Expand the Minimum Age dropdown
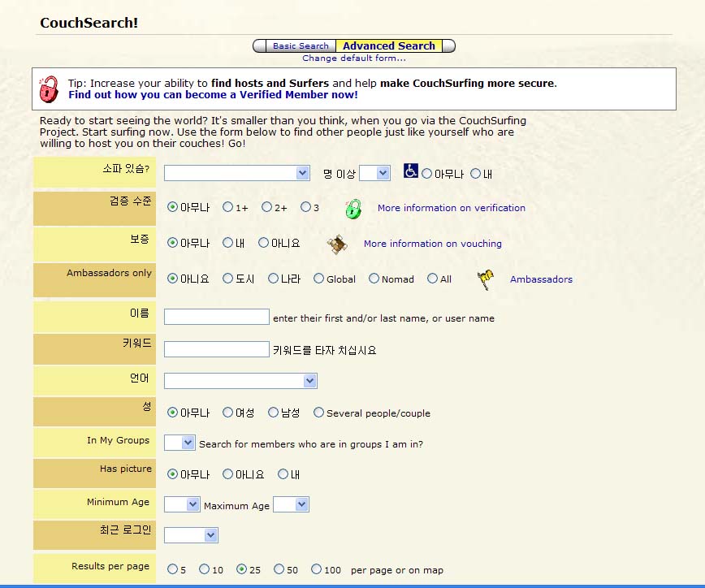Viewport: 705px width, 588px height. click(x=182, y=504)
